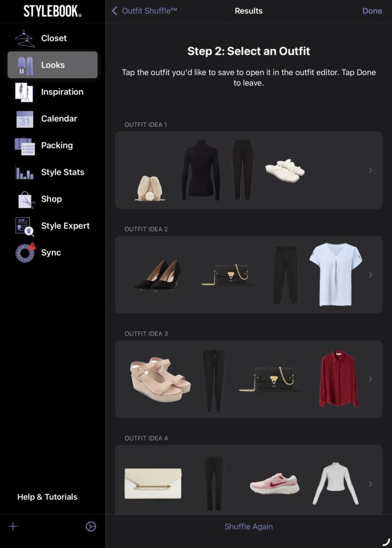Go back to Outfit Shuffle™

(x=144, y=11)
